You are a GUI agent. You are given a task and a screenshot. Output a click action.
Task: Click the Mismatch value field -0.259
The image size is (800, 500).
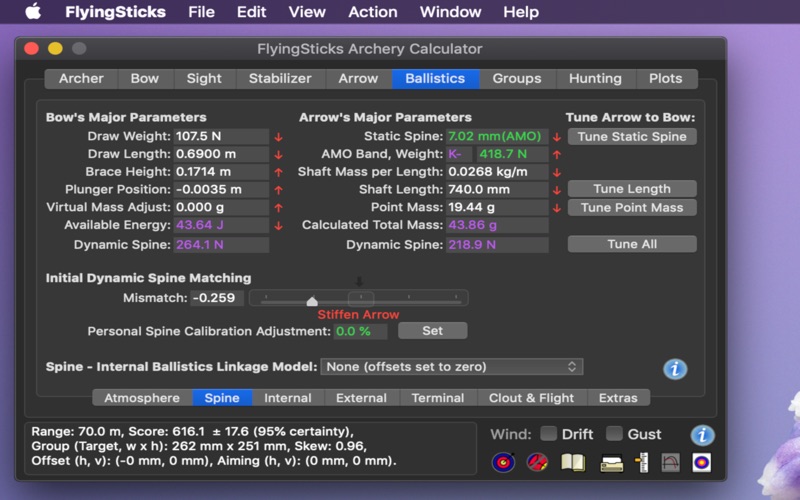point(217,298)
